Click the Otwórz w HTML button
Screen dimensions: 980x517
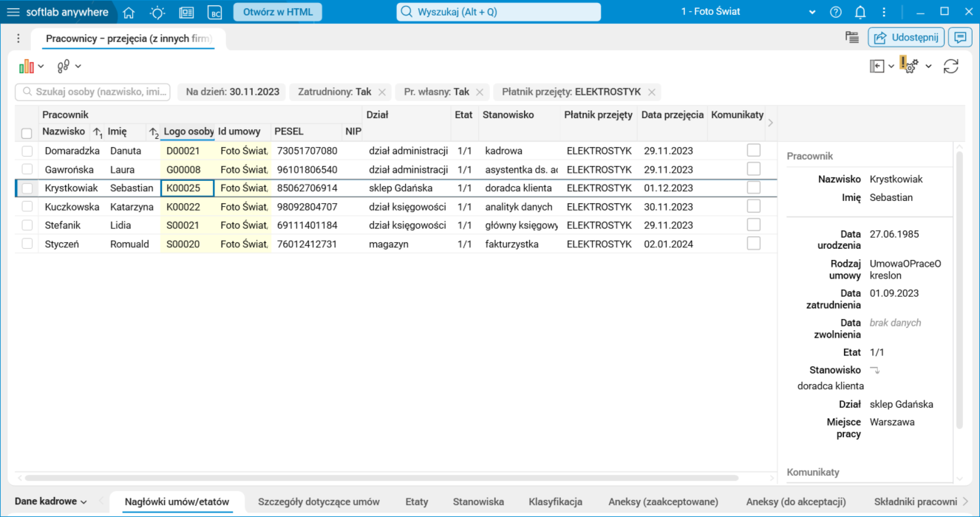pos(278,12)
